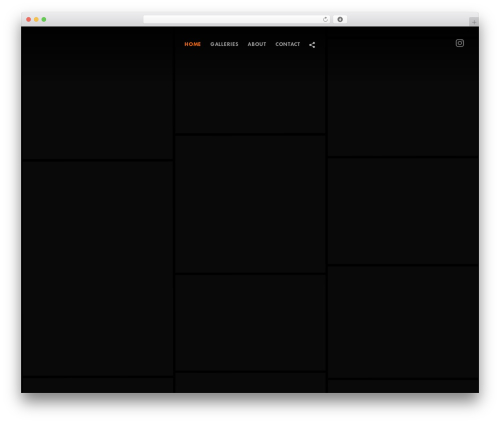The height and width of the screenshot is (423, 500).
Task: Click the yellow minimize window dot
Action: coord(36,19)
